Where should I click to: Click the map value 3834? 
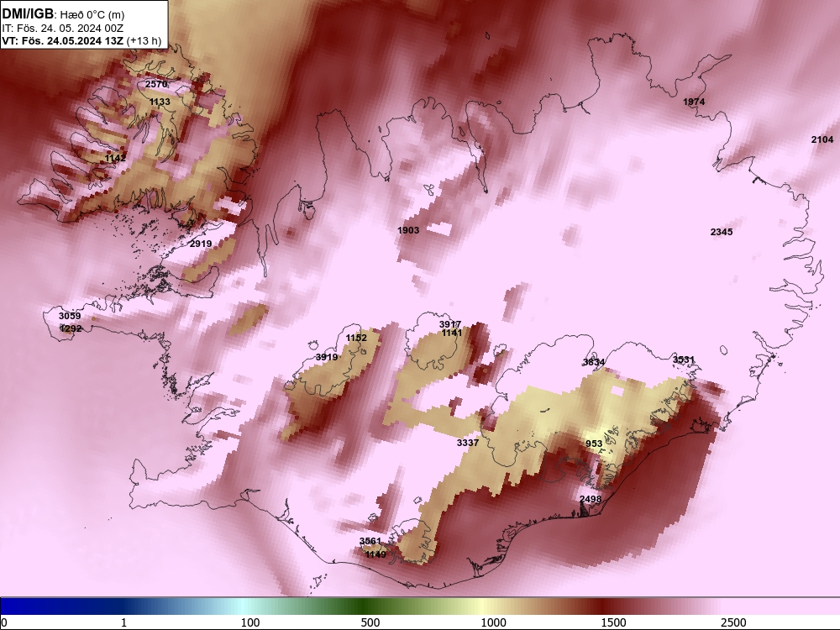[x=594, y=361]
